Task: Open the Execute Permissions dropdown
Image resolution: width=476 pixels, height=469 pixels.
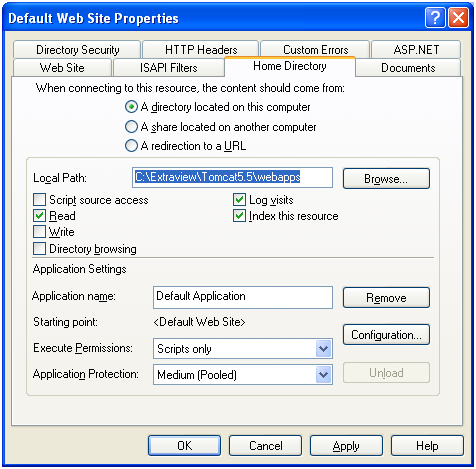Action: pos(323,349)
